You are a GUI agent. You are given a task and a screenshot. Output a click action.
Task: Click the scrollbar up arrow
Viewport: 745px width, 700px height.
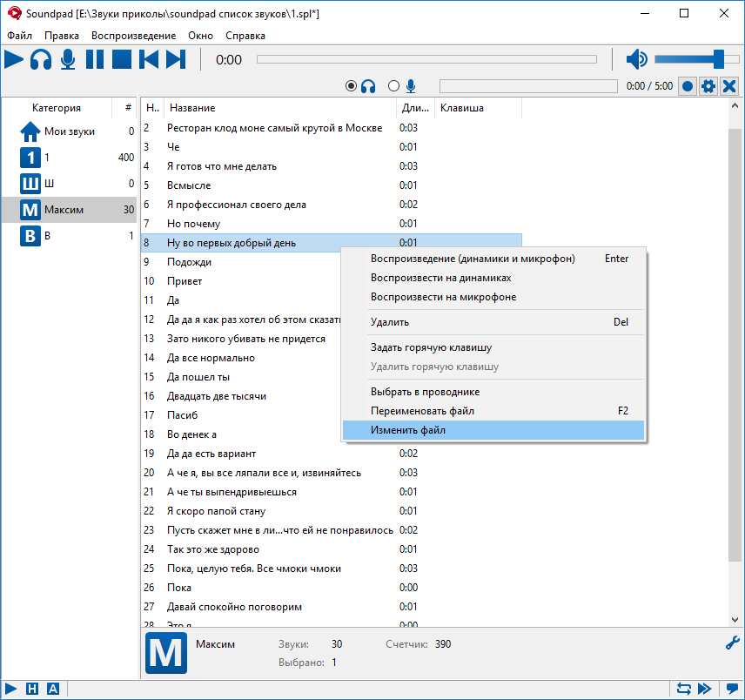click(x=735, y=106)
